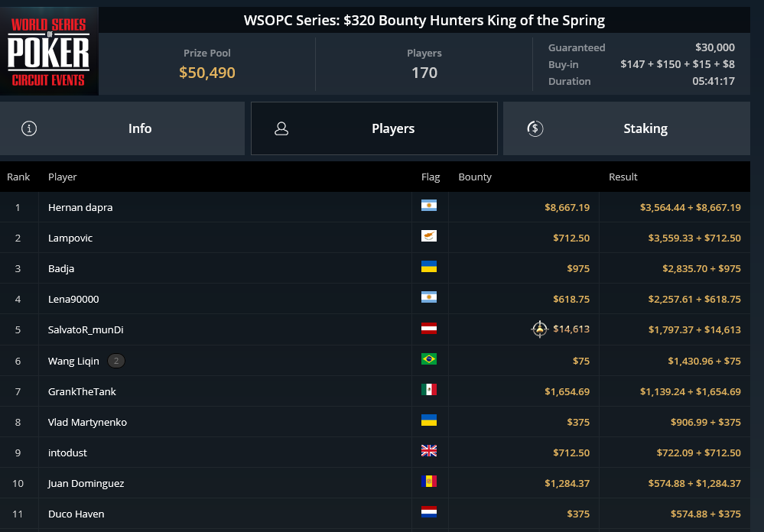Screen dimensions: 764x532
Task: Click the re-entry badge 2 beside Wang Liqin
Action: tap(116, 361)
